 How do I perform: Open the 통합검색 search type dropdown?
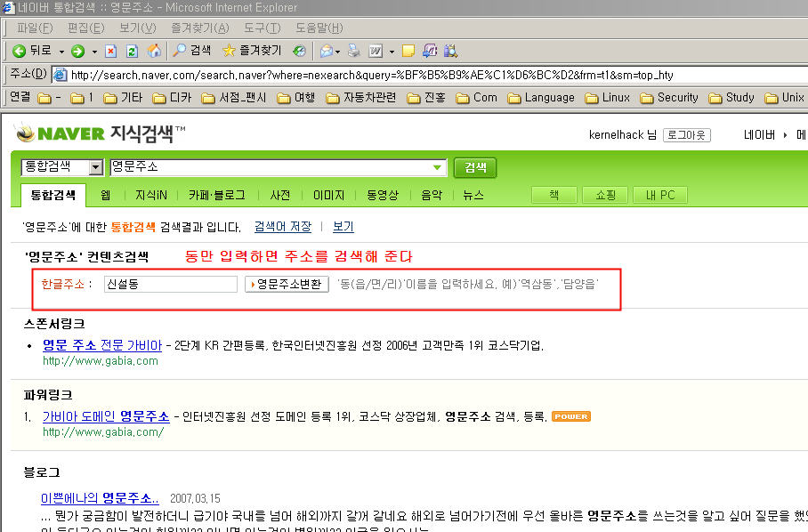pyautogui.click(x=61, y=167)
